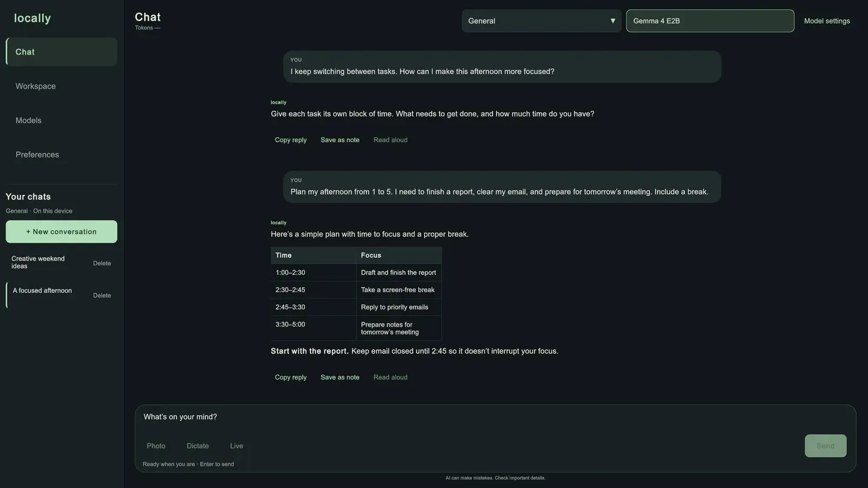
Task: Open the General mode dropdown
Action: pos(541,20)
